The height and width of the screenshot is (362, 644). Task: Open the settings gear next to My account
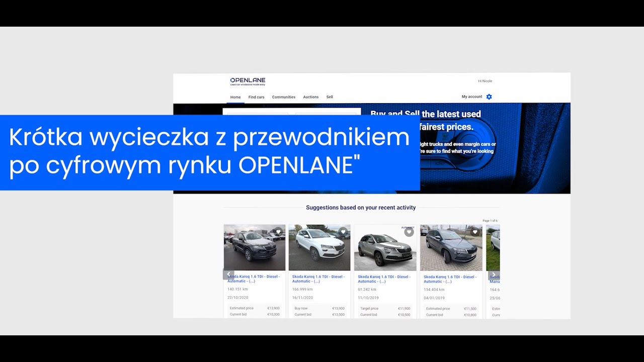click(x=489, y=97)
